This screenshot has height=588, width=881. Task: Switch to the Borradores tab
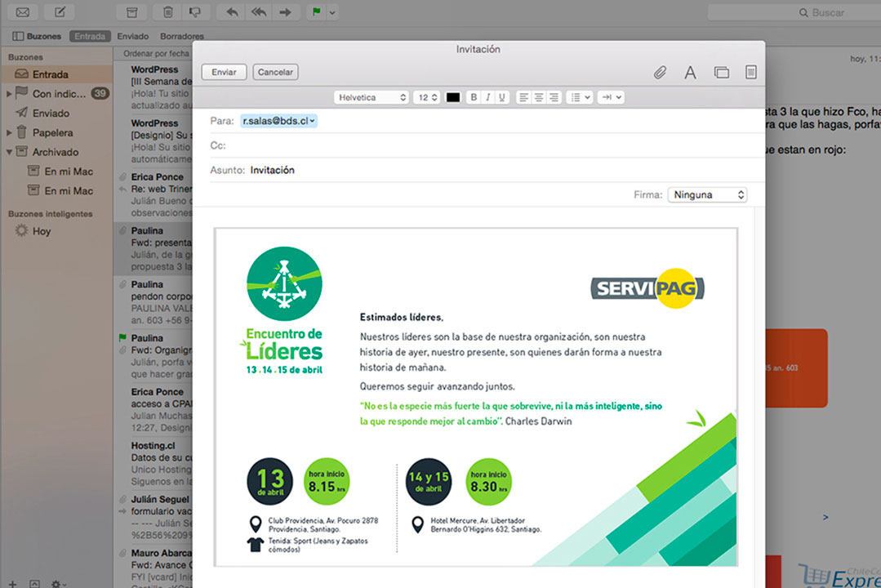tap(182, 36)
